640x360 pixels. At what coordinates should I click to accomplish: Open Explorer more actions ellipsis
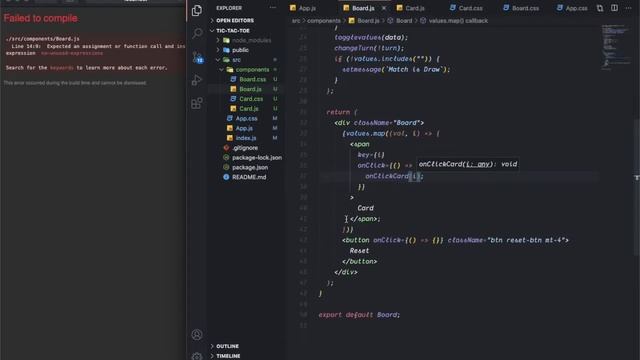273,8
